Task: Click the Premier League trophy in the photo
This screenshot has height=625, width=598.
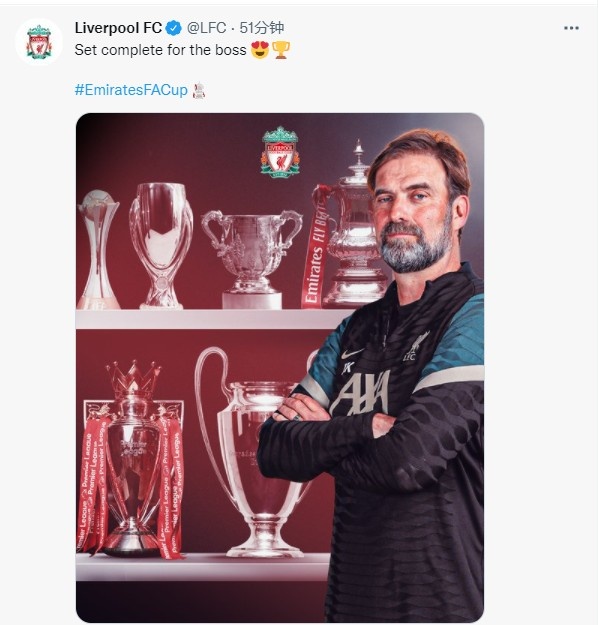Action: click(132, 458)
